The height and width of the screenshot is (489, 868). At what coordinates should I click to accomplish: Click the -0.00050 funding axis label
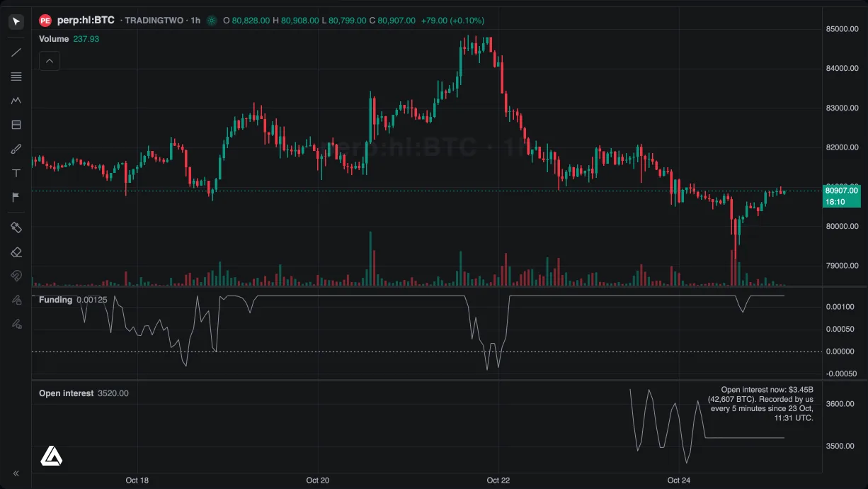[840, 374]
